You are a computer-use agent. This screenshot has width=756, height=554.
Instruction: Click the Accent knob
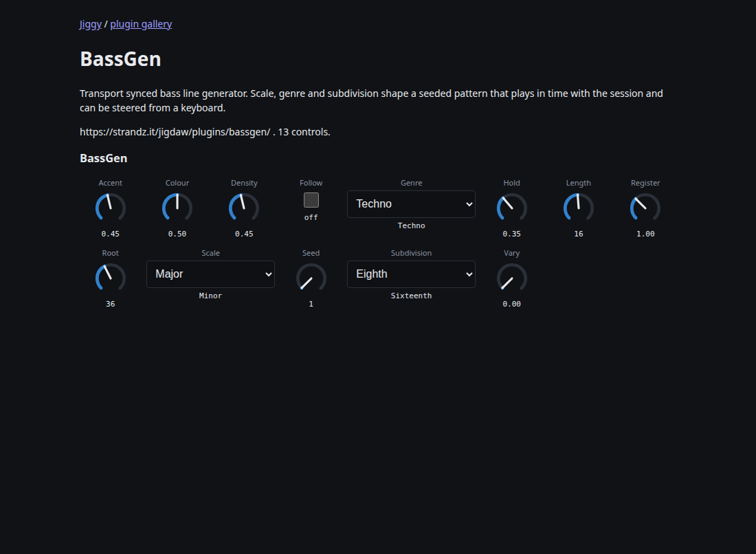point(111,208)
